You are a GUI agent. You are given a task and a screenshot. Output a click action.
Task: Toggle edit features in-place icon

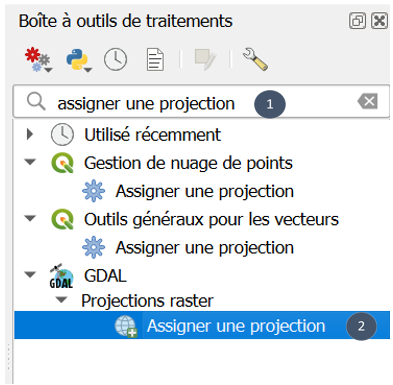click(x=205, y=59)
